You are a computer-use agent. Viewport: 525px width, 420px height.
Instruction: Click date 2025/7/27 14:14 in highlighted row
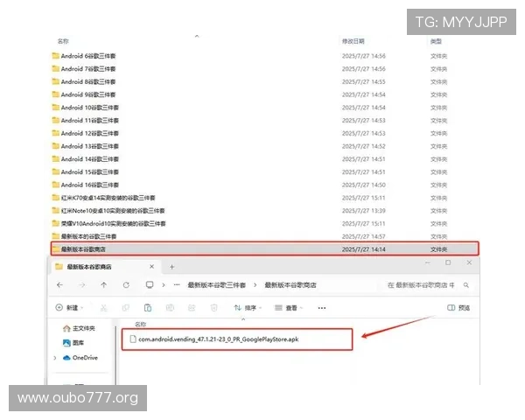coord(363,249)
